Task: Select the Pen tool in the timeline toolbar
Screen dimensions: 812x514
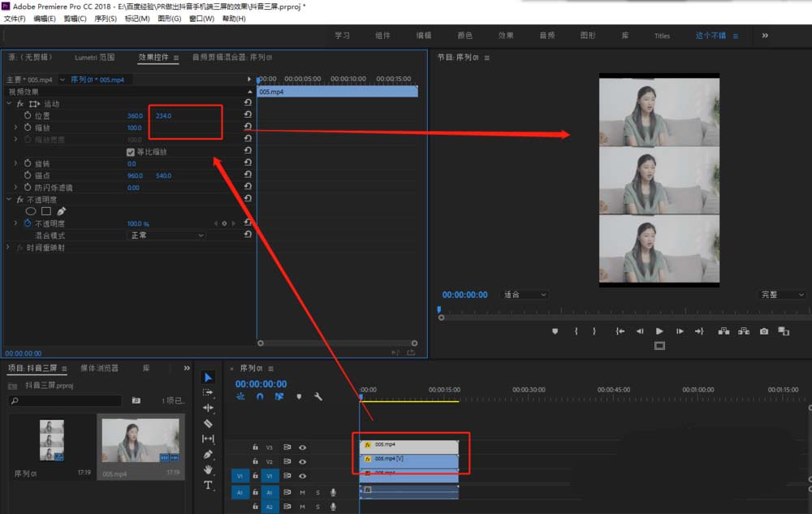Action: (x=208, y=453)
